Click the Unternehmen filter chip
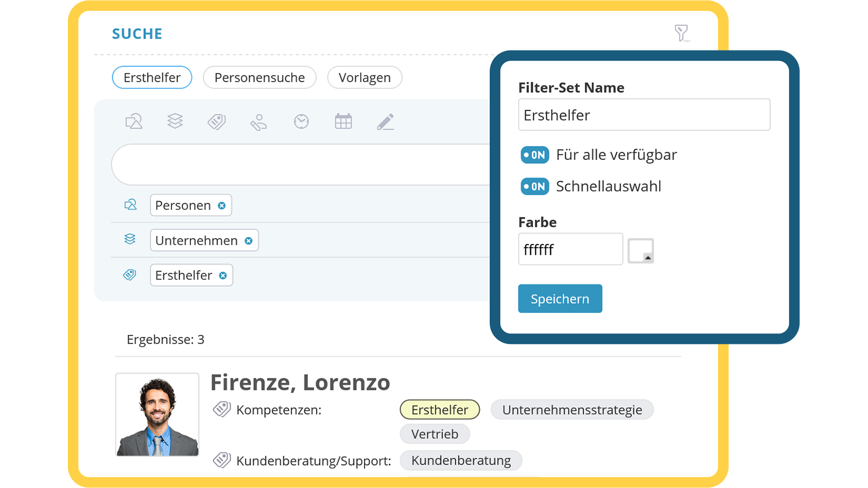 pos(204,241)
